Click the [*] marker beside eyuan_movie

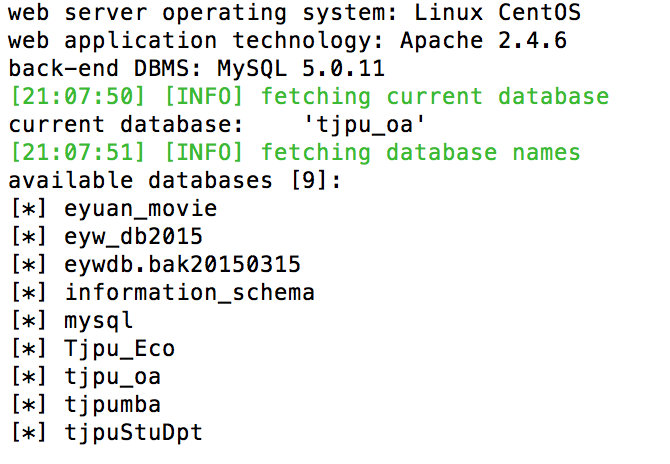[29, 209]
